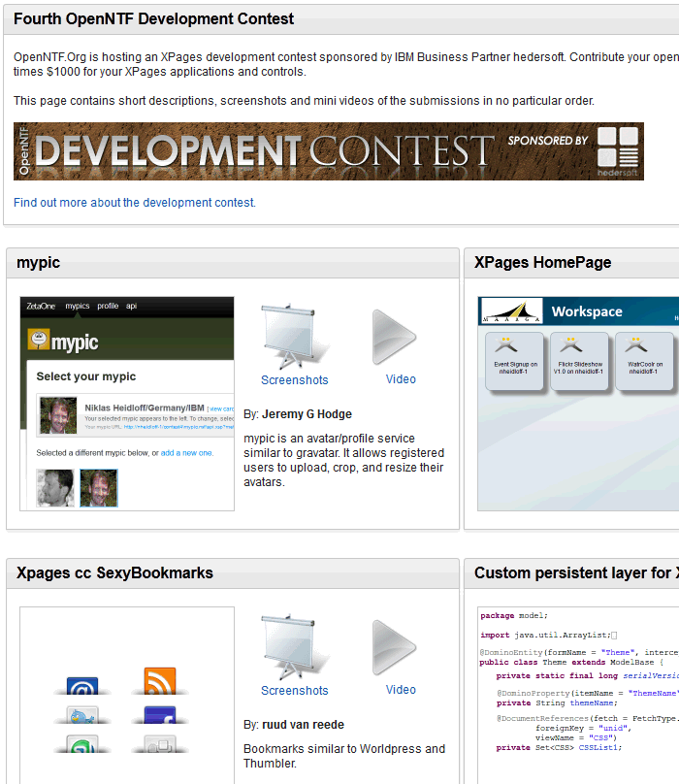Open SexyBookmarks Screenshots projector icon

[295, 647]
